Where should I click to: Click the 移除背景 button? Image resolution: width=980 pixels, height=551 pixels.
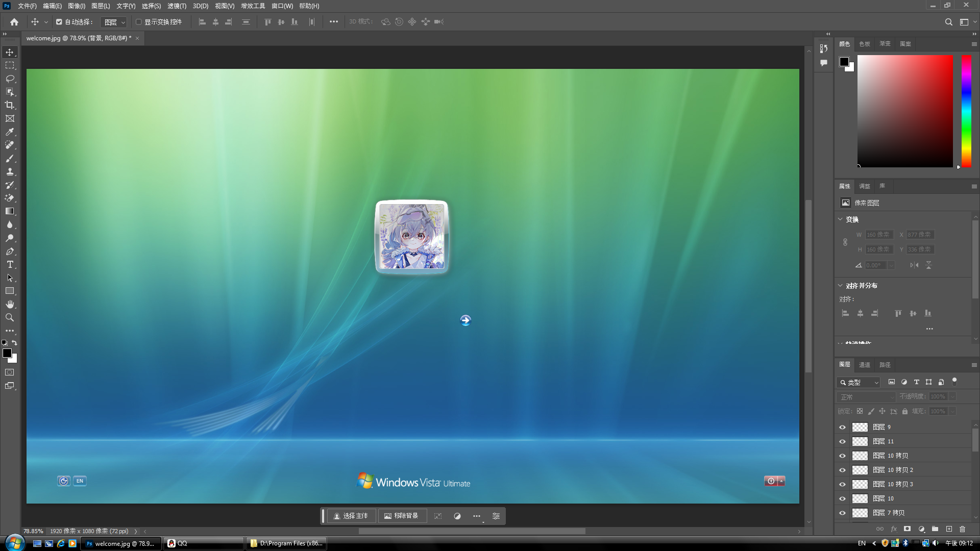[x=401, y=516]
